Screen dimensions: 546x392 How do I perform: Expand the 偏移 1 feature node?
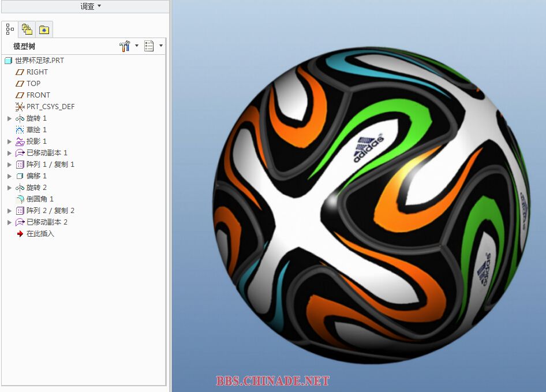(x=9, y=176)
